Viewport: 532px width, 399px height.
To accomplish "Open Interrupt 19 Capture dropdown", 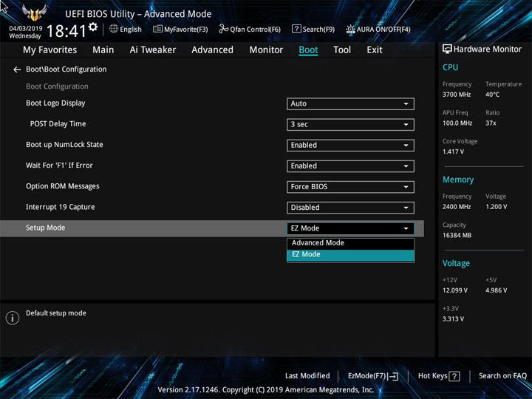I will [350, 208].
